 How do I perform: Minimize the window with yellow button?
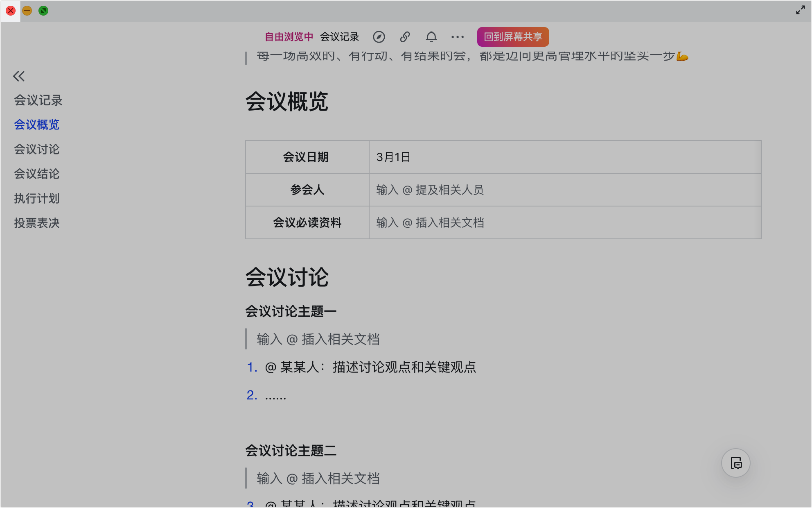pyautogui.click(x=27, y=11)
